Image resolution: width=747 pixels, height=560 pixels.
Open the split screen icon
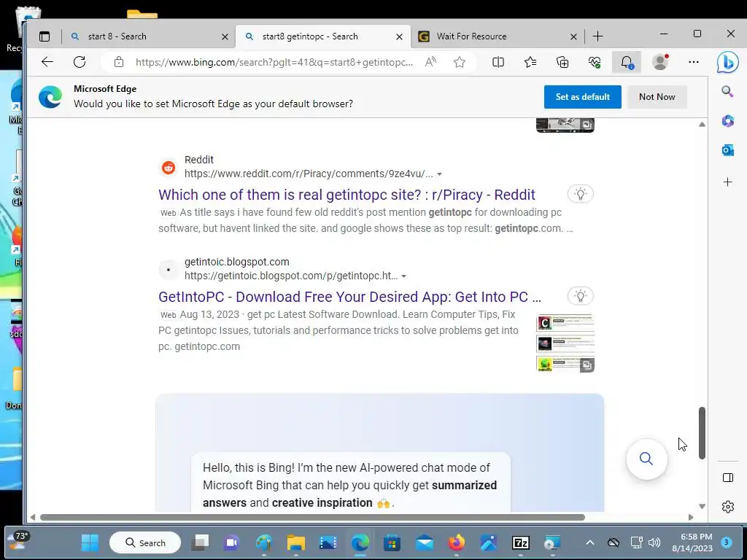coord(498,62)
